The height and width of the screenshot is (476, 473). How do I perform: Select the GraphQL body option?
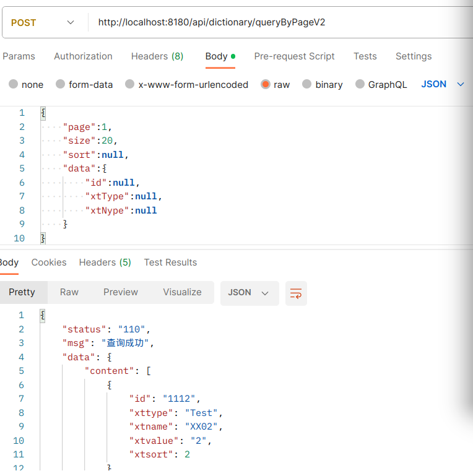360,85
